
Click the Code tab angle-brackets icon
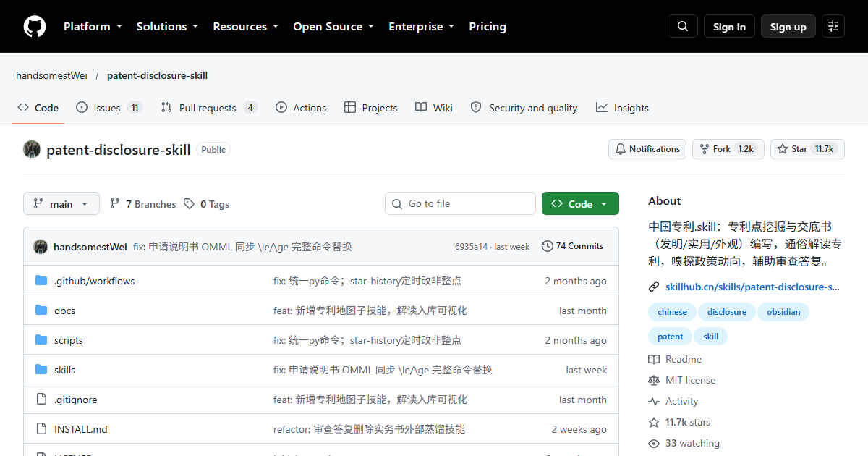(23, 107)
